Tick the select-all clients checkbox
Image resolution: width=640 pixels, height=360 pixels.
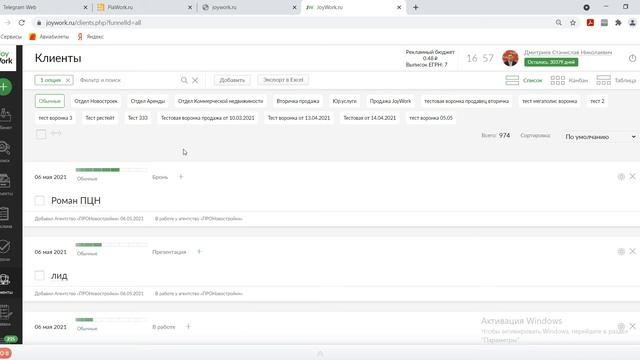click(41, 134)
